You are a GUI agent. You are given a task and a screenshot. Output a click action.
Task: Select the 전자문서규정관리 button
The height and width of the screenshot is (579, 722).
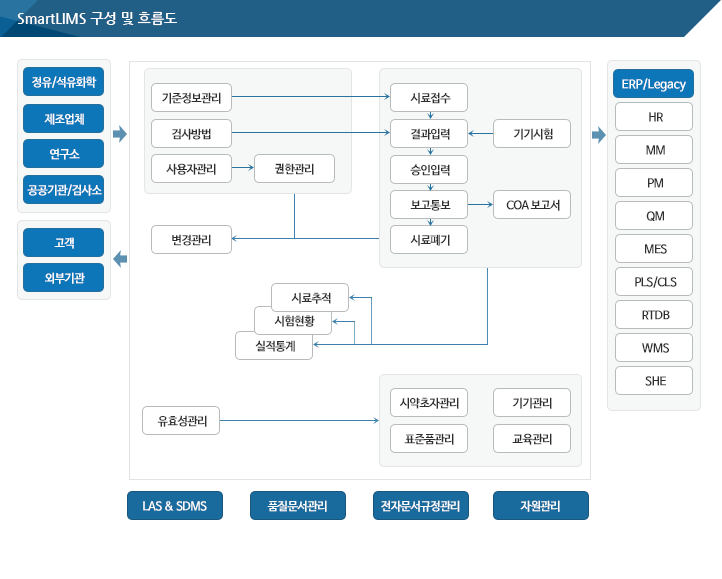tap(420, 506)
